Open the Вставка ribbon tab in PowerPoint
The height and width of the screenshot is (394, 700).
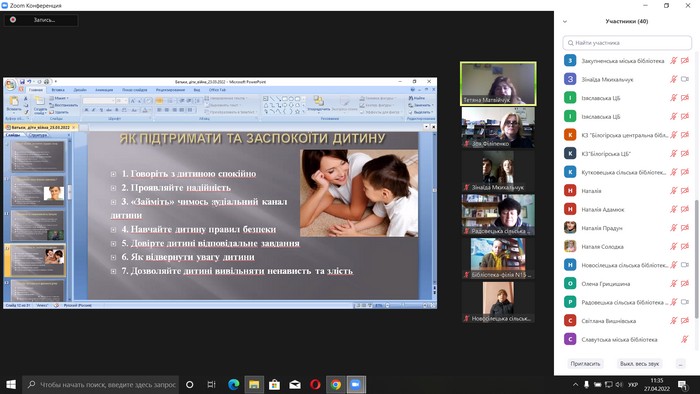point(58,90)
